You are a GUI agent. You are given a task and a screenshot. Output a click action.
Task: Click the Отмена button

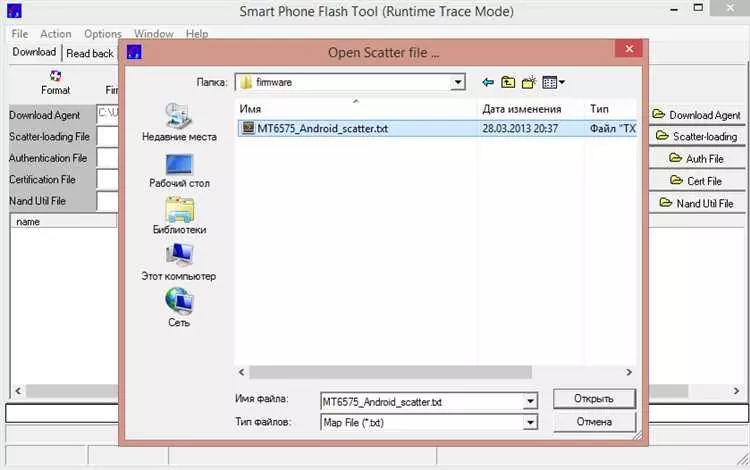594,422
